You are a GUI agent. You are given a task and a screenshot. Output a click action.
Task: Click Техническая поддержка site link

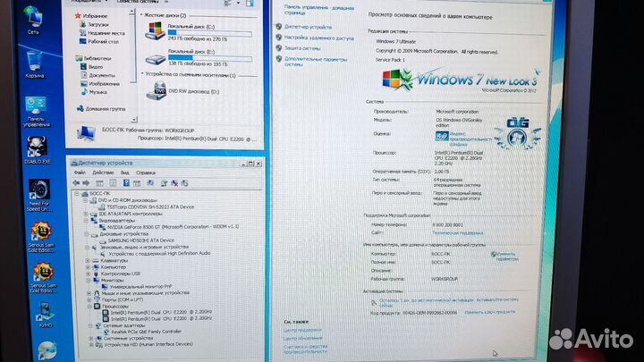point(458,233)
